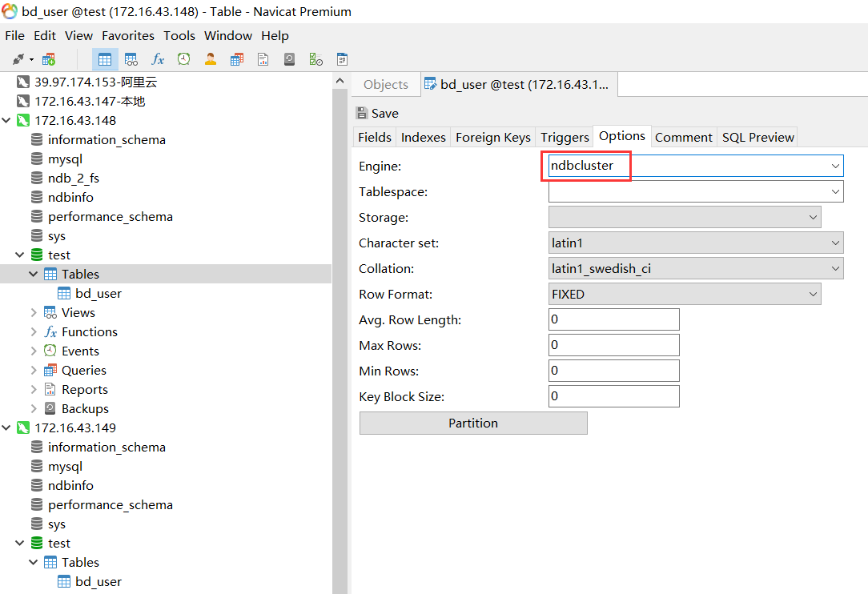Collapse the 172.16.43.148 connection node
Screen dimensions: 868x594
pyautogui.click(x=6, y=121)
